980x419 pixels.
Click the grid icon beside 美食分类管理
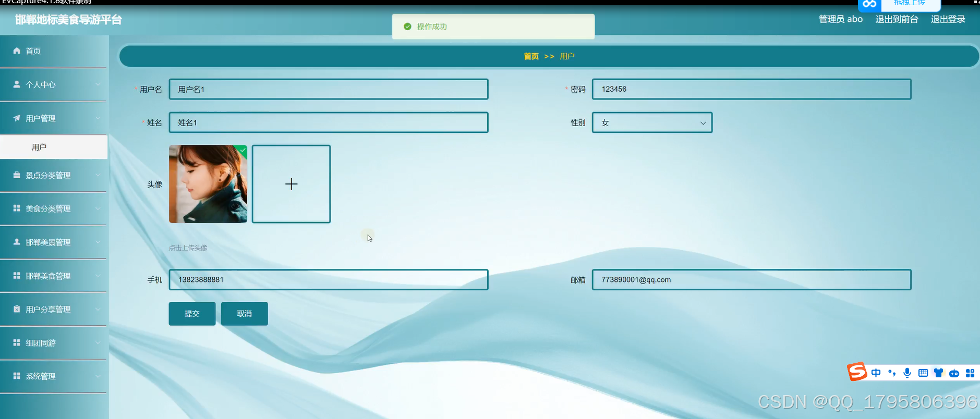(17, 208)
